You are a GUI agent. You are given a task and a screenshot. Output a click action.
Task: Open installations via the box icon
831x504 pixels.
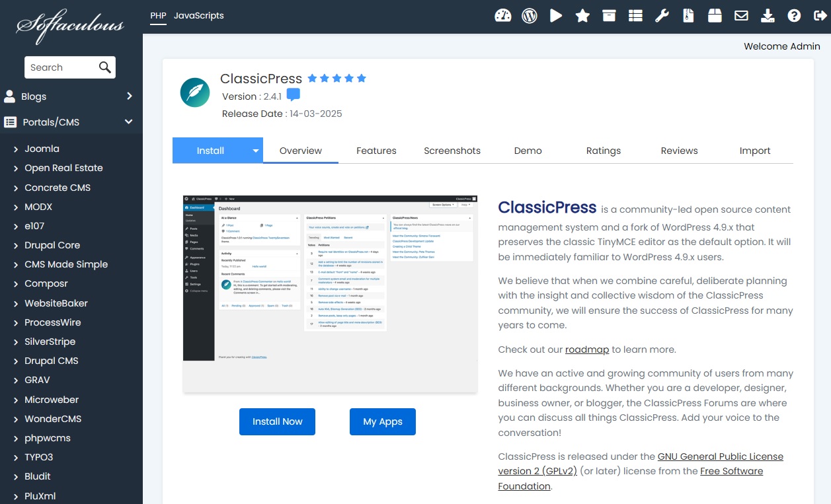609,15
